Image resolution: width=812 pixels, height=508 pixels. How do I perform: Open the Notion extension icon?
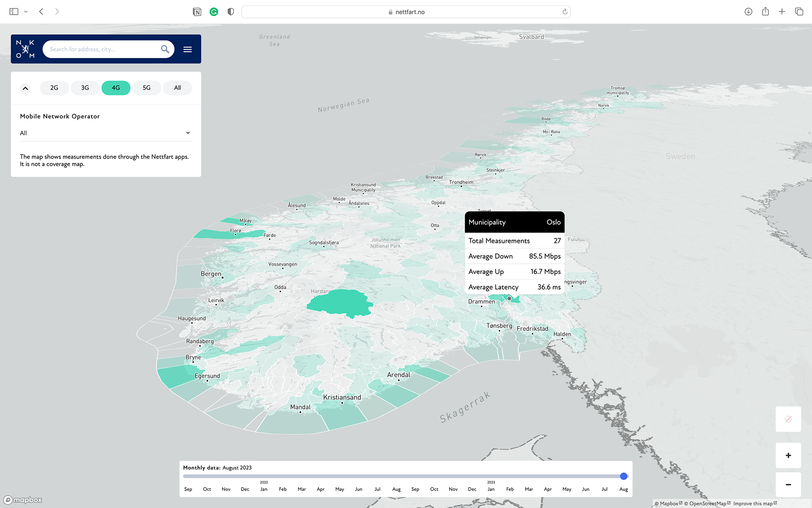[x=197, y=12]
